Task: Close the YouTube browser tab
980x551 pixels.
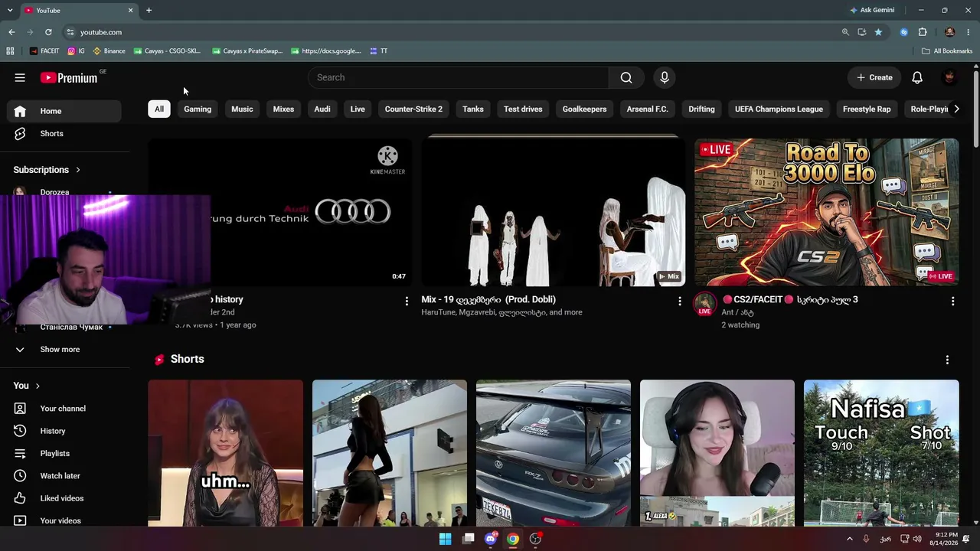Action: pos(130,10)
